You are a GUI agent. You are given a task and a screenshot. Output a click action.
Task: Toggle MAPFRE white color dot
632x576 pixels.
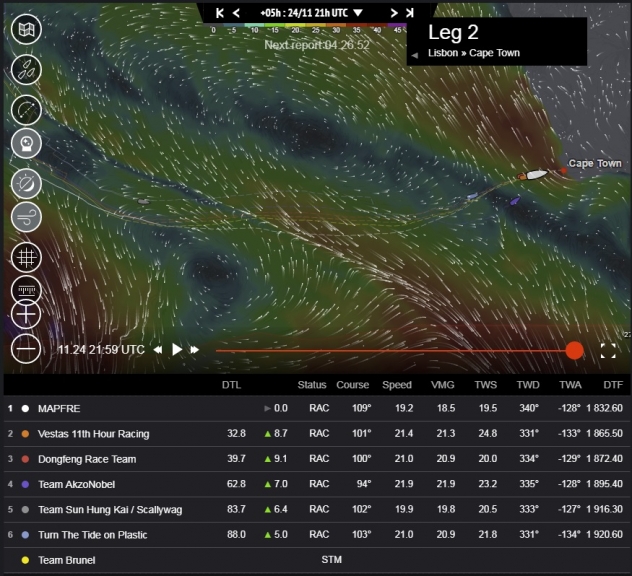tap(25, 408)
